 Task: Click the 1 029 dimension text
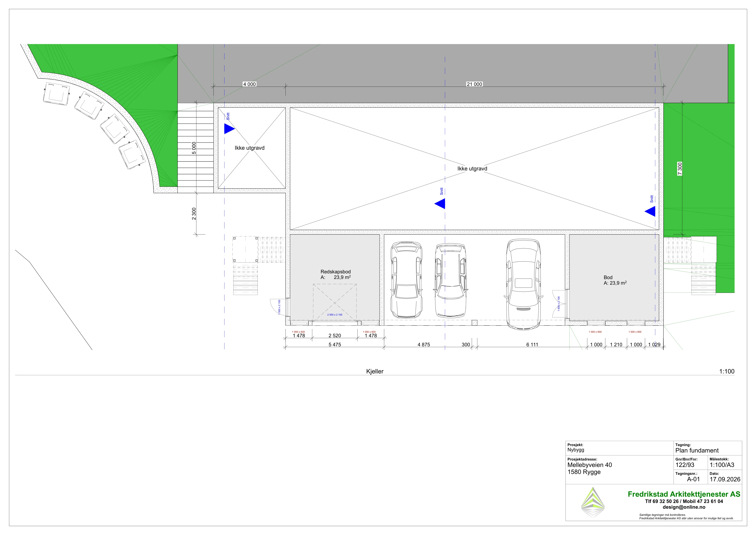654,345
